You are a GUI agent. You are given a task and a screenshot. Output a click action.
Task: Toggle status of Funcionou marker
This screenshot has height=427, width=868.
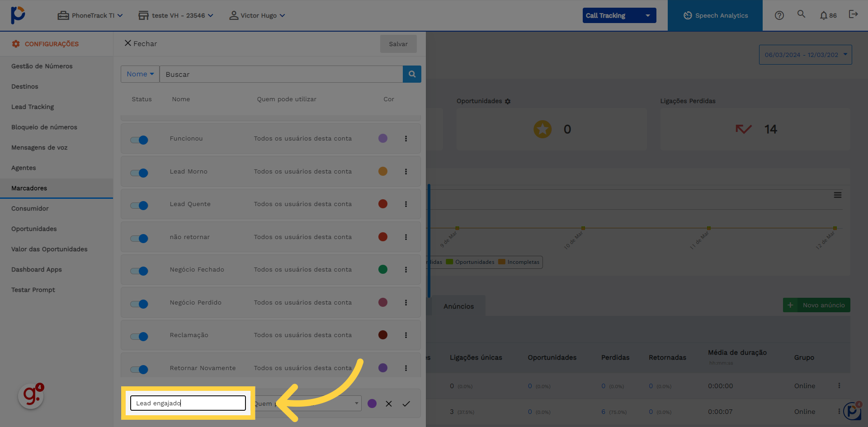coord(139,140)
